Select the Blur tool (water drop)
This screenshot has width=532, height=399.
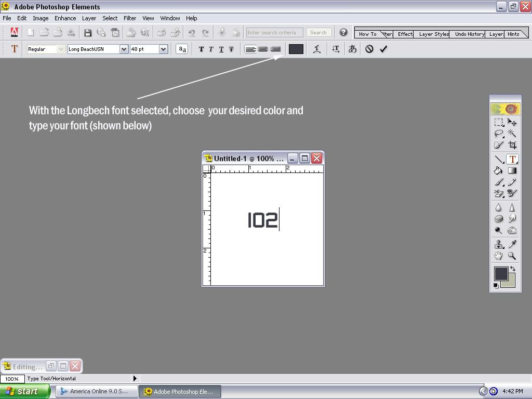pyautogui.click(x=498, y=207)
